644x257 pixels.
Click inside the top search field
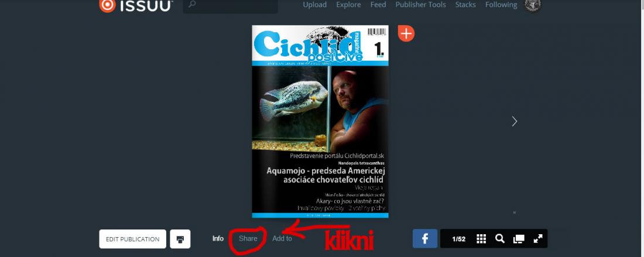tap(231, 6)
